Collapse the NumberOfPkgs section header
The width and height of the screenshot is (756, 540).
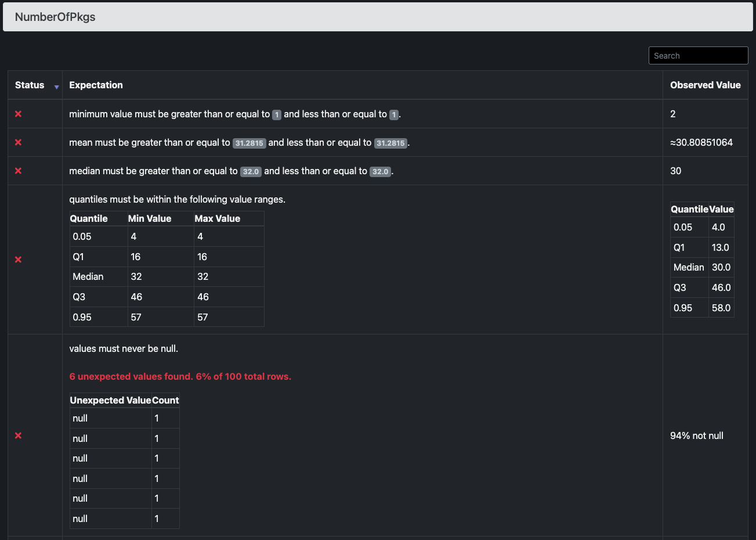(x=378, y=17)
